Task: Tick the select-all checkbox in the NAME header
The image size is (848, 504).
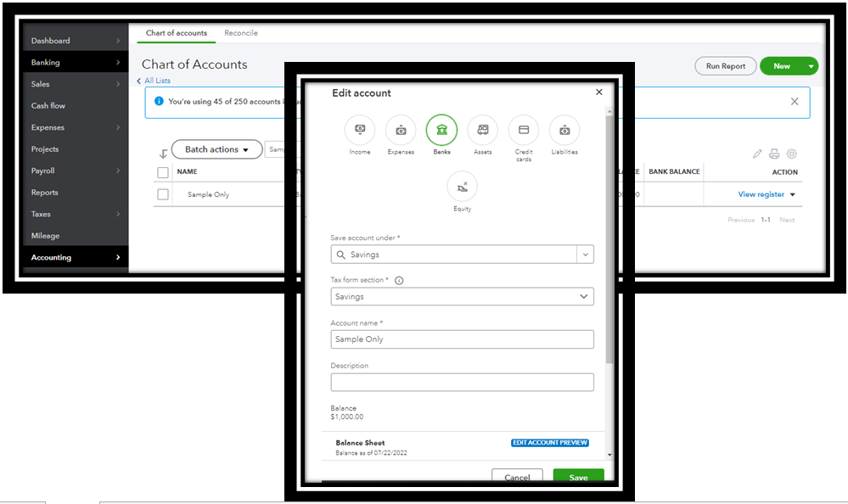Action: (163, 172)
